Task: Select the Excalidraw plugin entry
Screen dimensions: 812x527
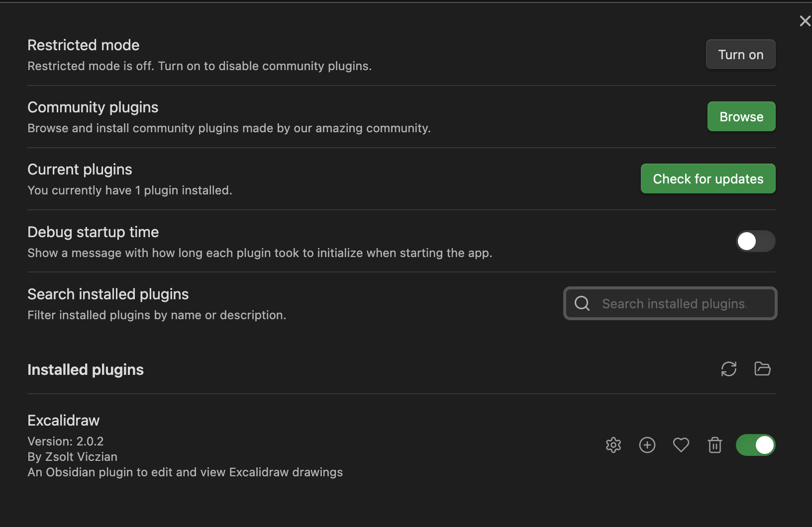Action: click(63, 420)
